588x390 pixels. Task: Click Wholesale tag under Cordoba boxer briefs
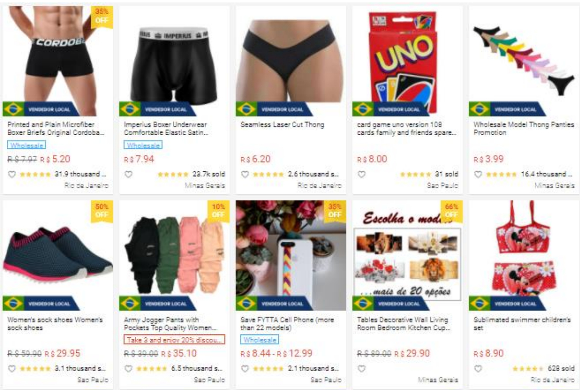coord(26,145)
